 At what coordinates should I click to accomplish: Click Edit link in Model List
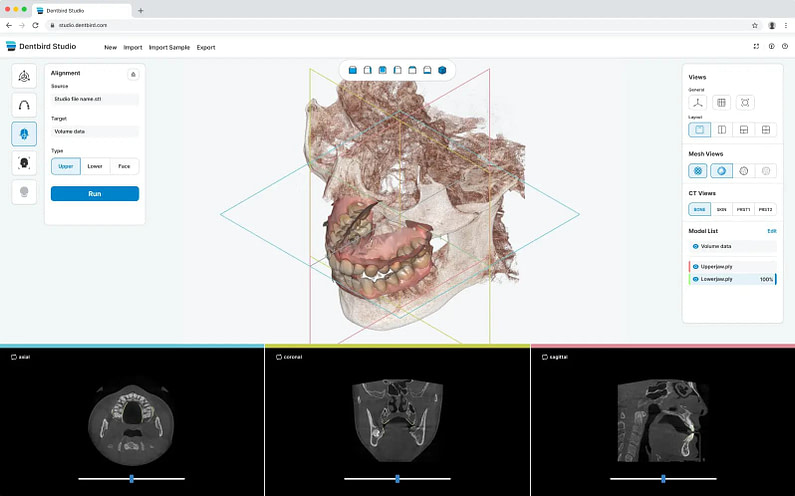point(771,231)
